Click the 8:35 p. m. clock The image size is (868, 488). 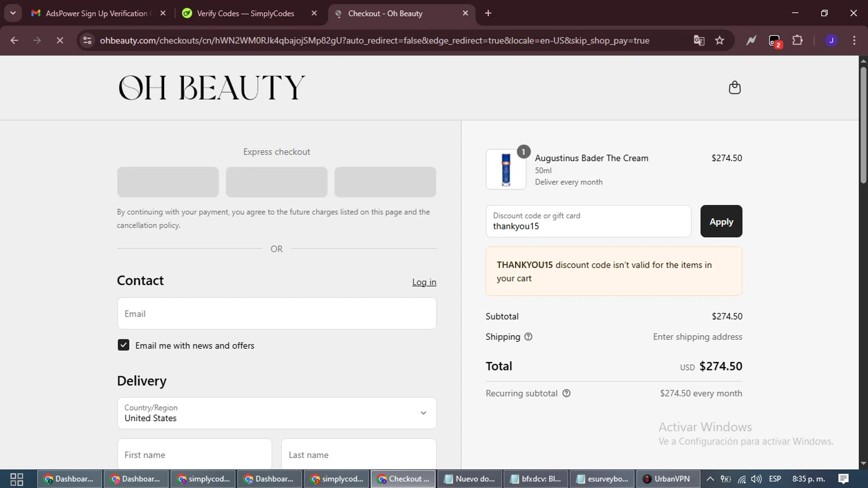(x=808, y=479)
